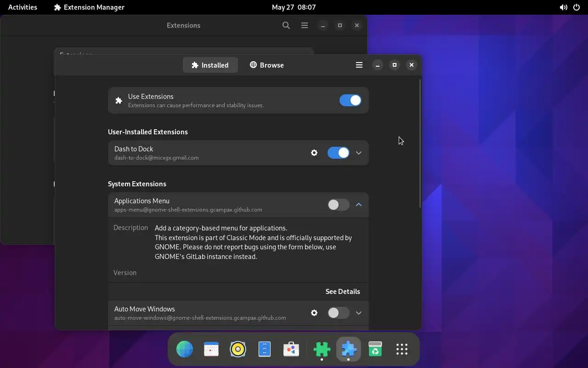Click blue puzzle Extension Manager dock icon
The width and height of the screenshot is (588, 368).
[x=349, y=349]
